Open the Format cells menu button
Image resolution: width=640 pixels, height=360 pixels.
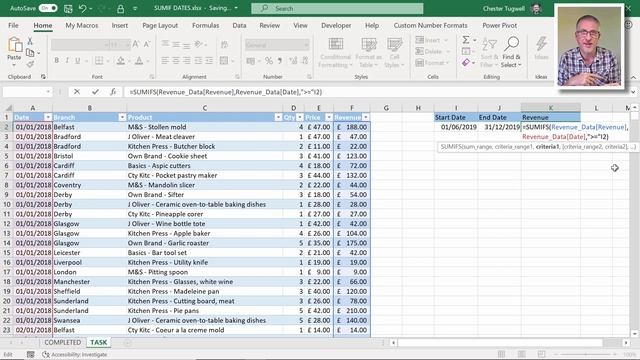(432, 63)
